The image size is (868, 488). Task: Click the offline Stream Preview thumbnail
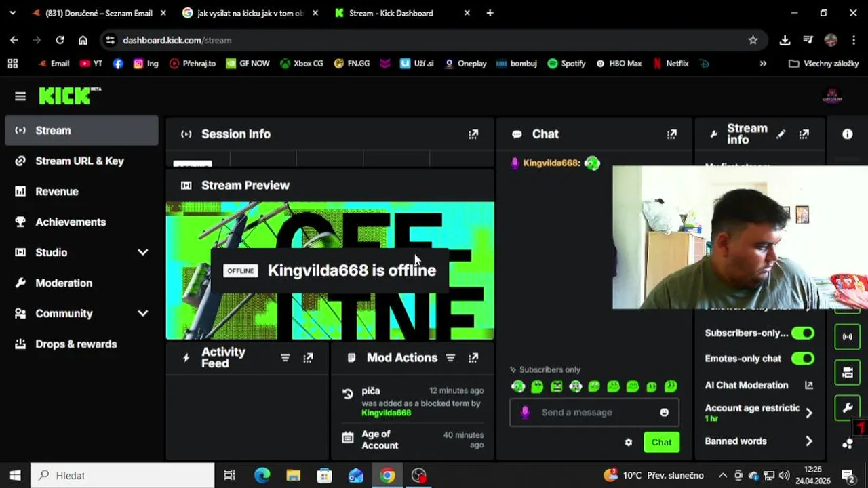(330, 270)
